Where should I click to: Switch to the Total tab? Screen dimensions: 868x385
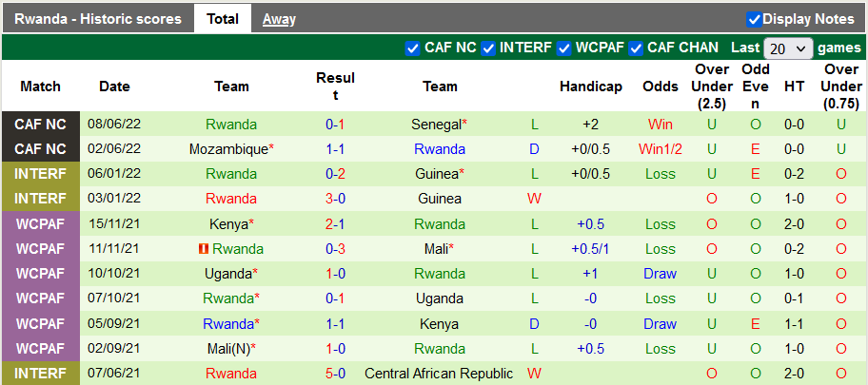[x=223, y=19]
